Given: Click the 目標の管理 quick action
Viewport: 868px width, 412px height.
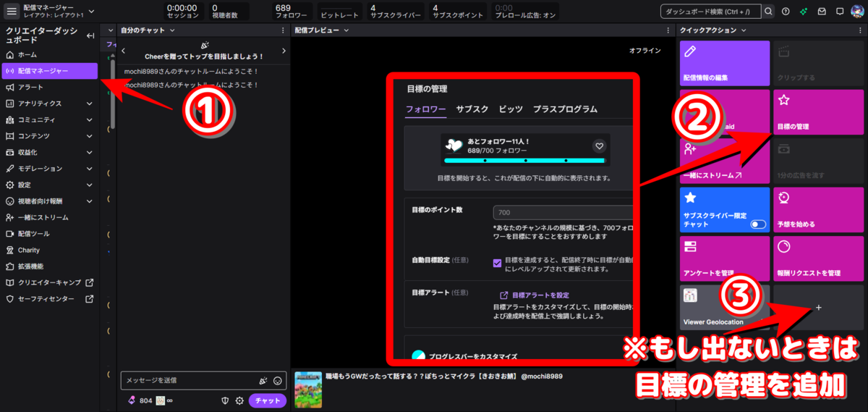Looking at the screenshot, I should (818, 112).
